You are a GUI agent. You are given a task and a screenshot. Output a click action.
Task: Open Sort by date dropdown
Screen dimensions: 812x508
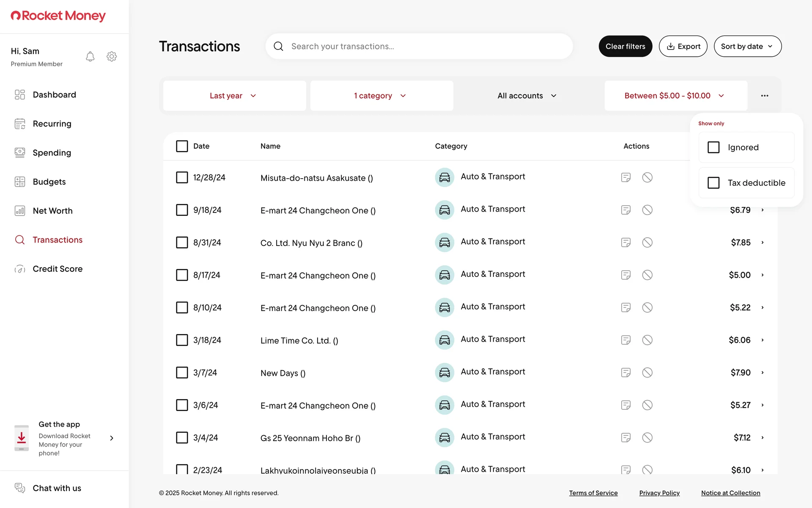(x=747, y=46)
